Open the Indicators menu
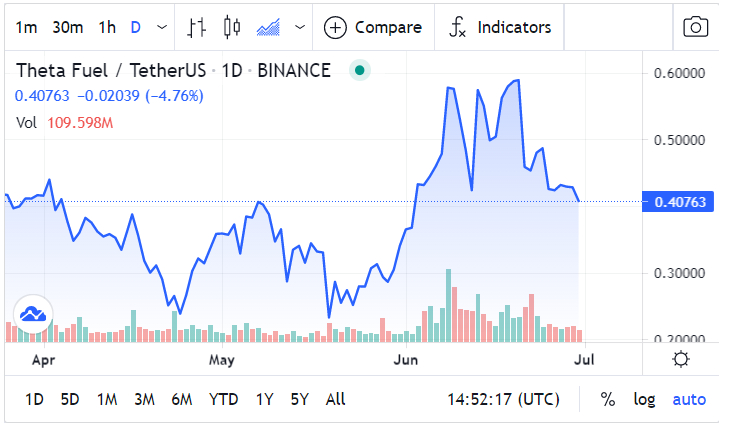The width and height of the screenshot is (730, 428). tap(500, 27)
